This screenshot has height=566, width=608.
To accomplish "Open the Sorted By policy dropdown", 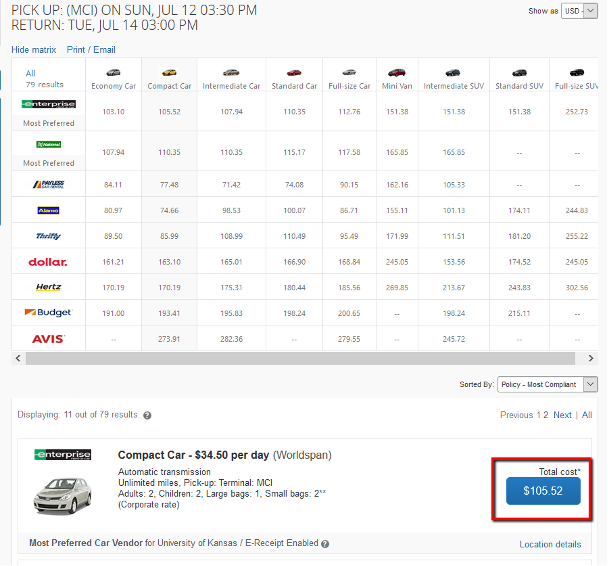I will click(547, 385).
